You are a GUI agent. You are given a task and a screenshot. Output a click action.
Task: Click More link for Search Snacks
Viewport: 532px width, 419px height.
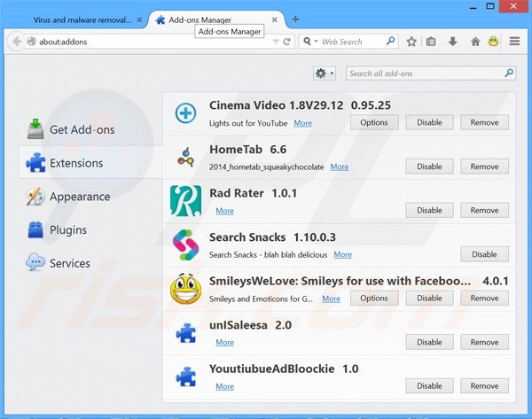pyautogui.click(x=342, y=254)
